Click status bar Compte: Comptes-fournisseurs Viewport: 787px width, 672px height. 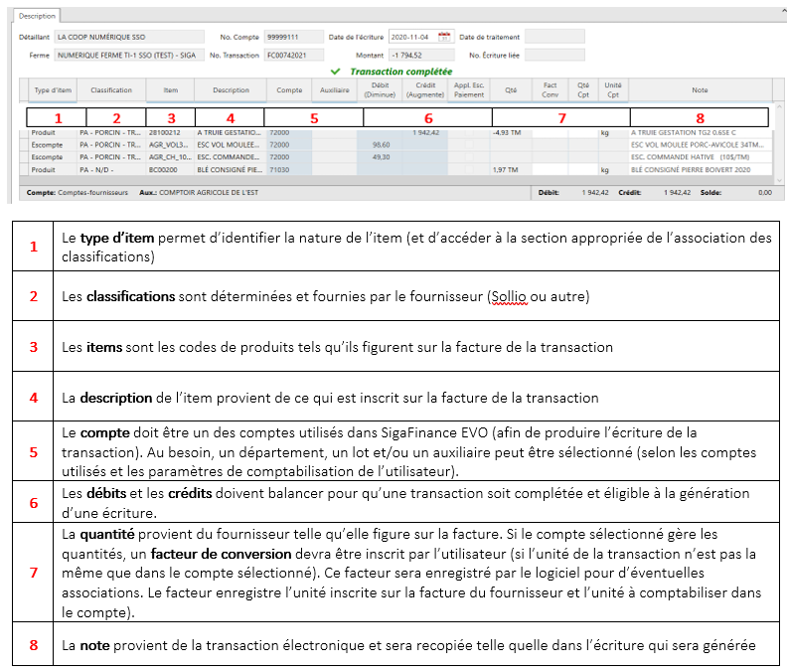(x=78, y=193)
